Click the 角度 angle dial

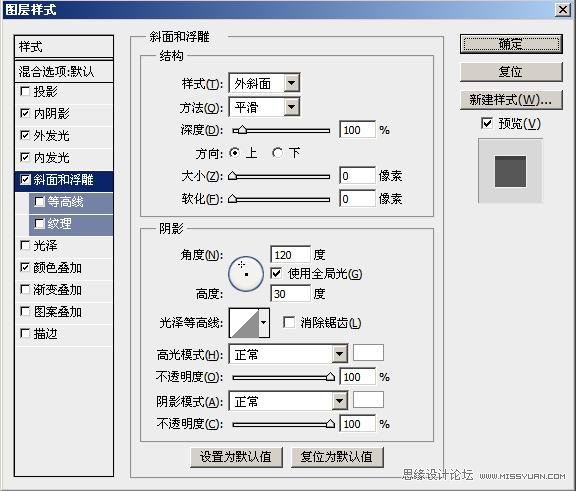pos(246,274)
